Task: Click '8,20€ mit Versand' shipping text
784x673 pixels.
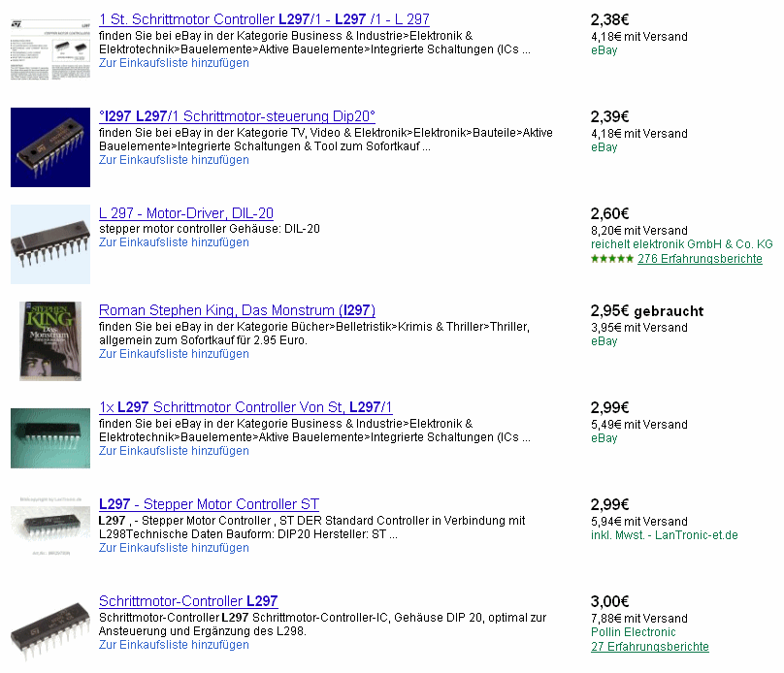Action: tap(639, 231)
